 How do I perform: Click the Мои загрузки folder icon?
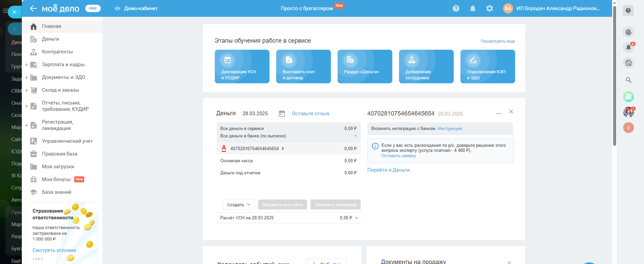coord(34,167)
